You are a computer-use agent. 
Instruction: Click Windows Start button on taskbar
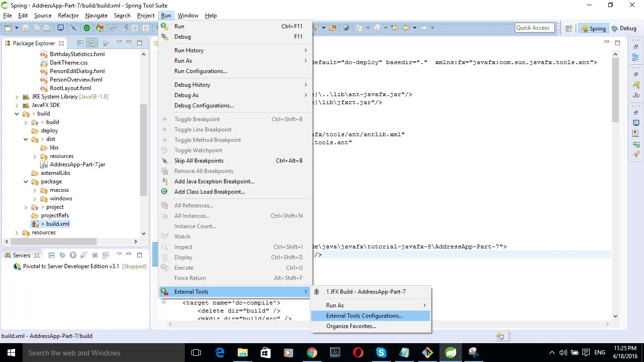tap(11, 353)
